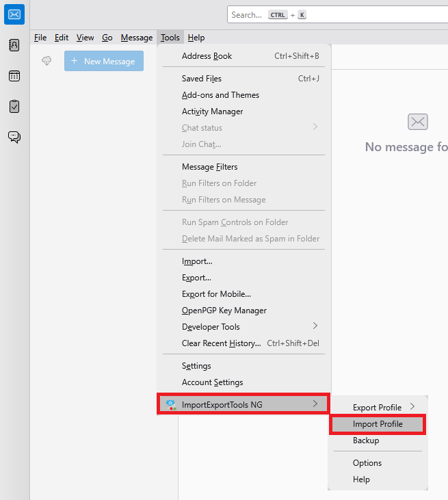Image resolution: width=448 pixels, height=500 pixels.
Task: Open Help in ImportExportTools submenu
Action: [x=378, y=479]
